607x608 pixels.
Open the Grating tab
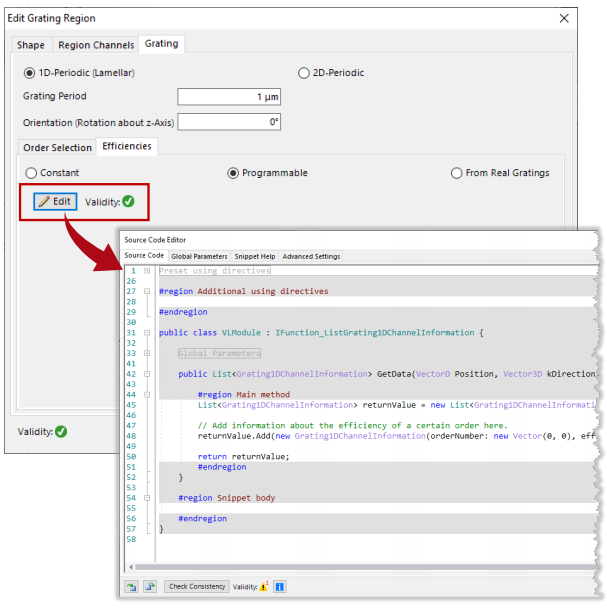(x=161, y=43)
